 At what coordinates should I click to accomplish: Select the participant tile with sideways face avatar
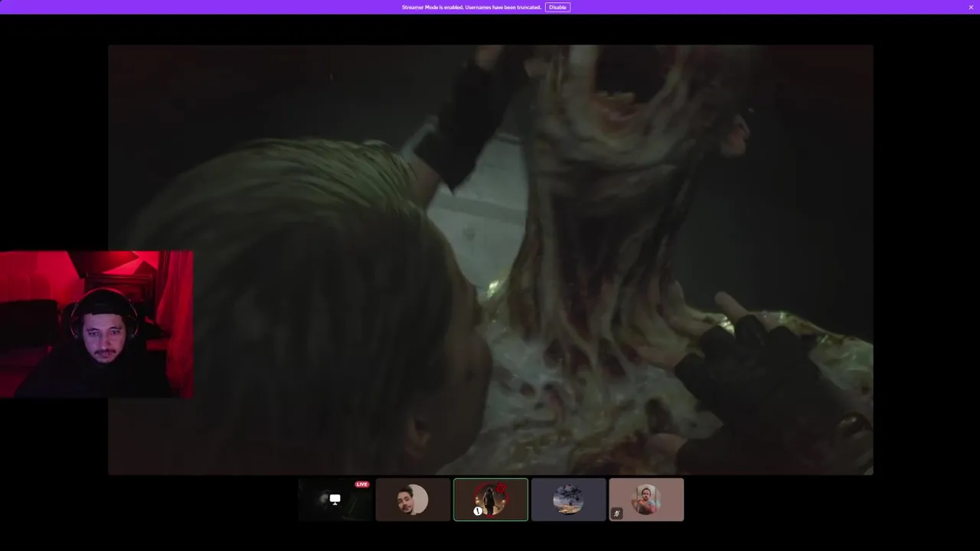tap(413, 500)
